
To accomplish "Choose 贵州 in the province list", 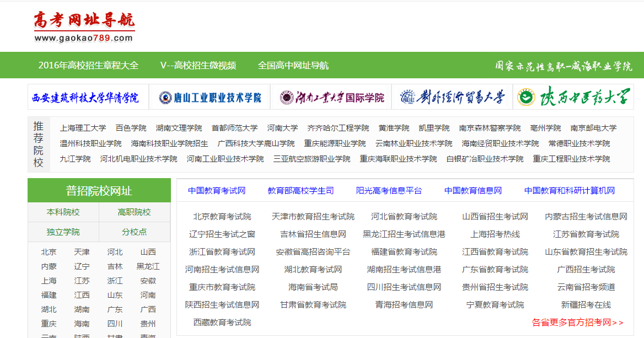I will pyautogui.click(x=148, y=324).
